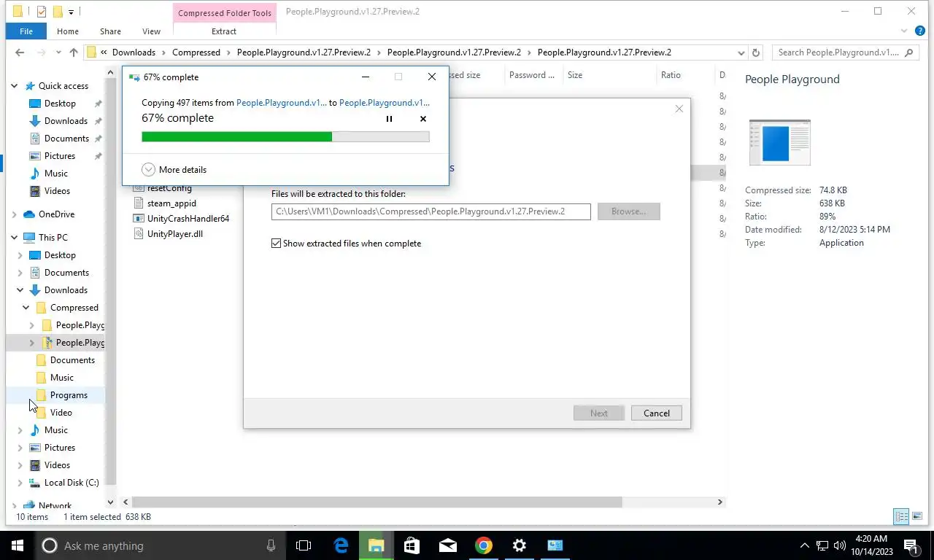
Task: Switch to Details view layout icon
Action: pos(902,517)
